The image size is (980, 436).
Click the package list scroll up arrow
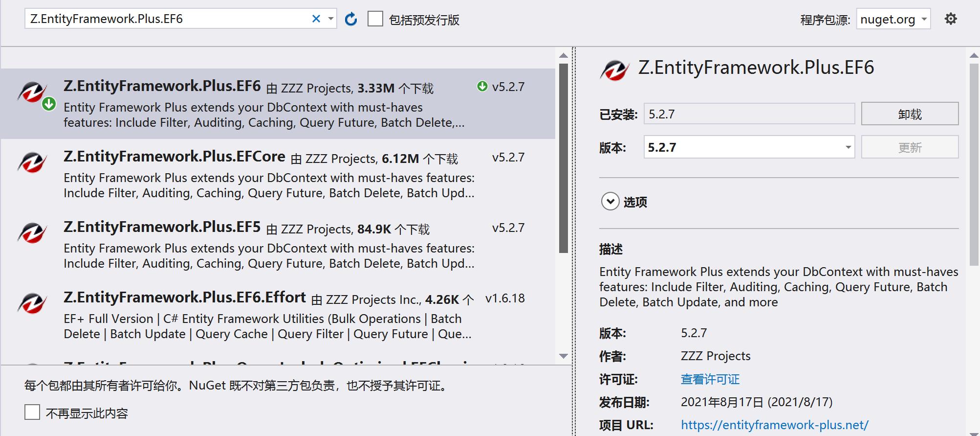[x=563, y=55]
